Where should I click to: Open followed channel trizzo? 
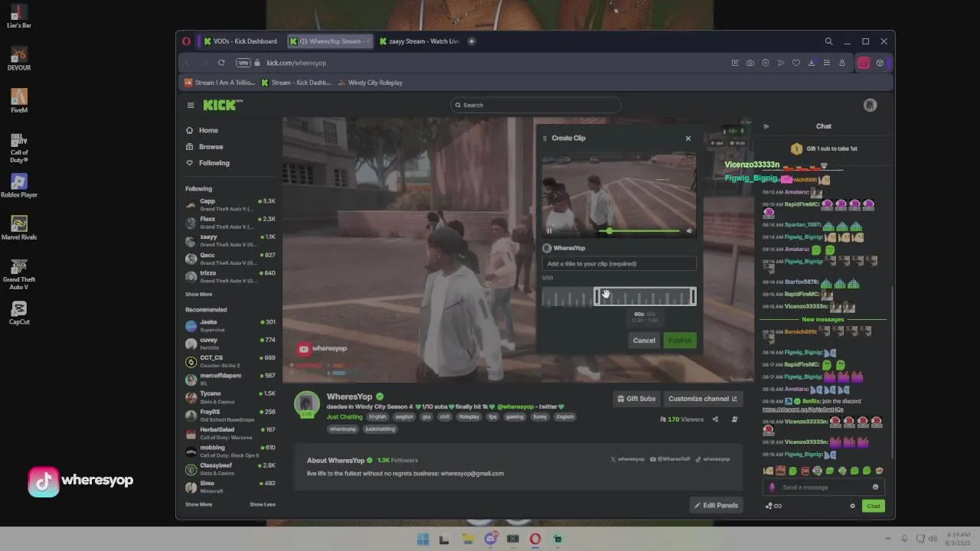coord(230,276)
